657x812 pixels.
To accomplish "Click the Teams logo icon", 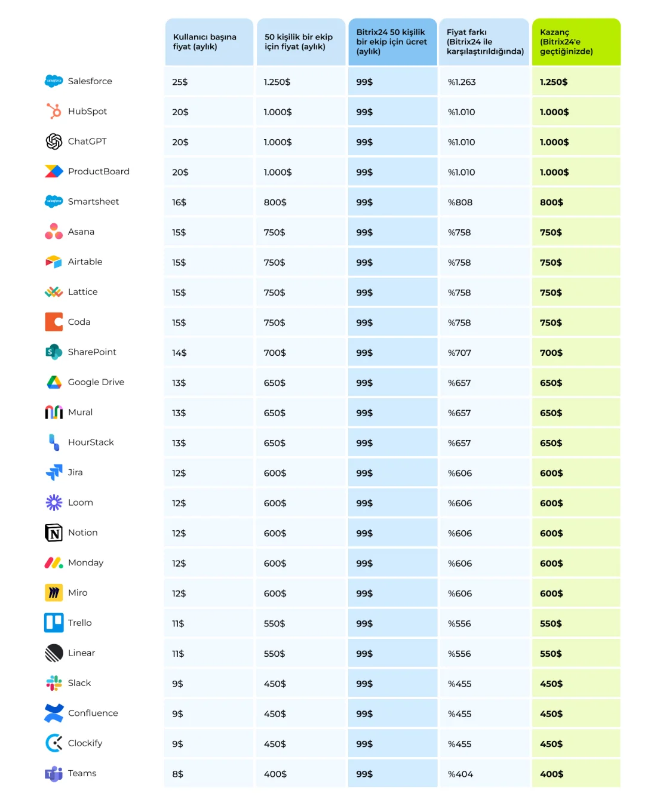I will pyautogui.click(x=54, y=774).
